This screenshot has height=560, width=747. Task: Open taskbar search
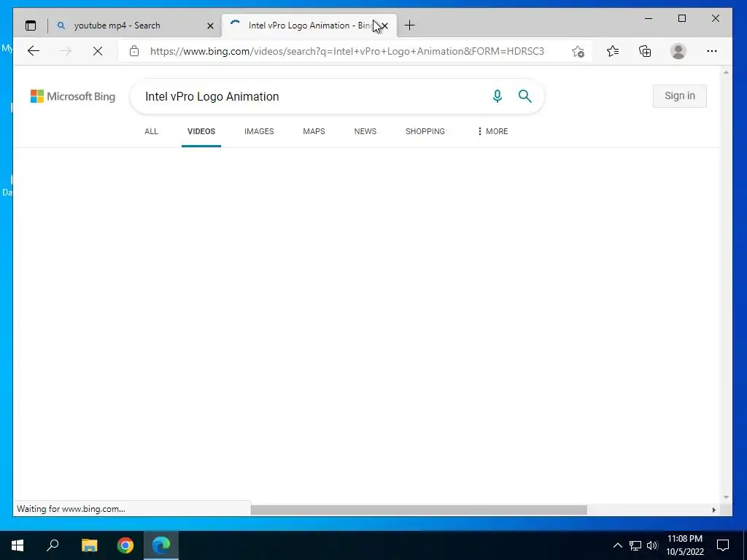[x=53, y=545]
